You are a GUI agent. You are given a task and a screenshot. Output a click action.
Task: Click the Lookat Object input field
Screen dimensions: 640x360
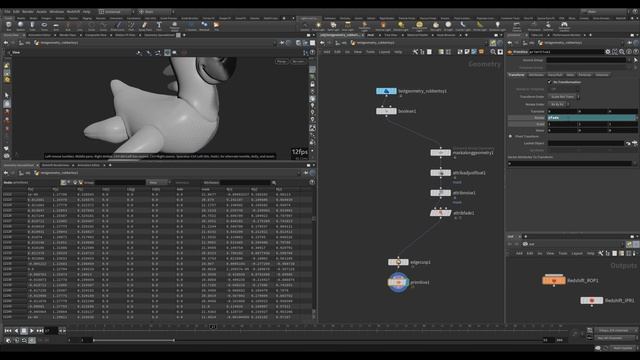point(586,143)
